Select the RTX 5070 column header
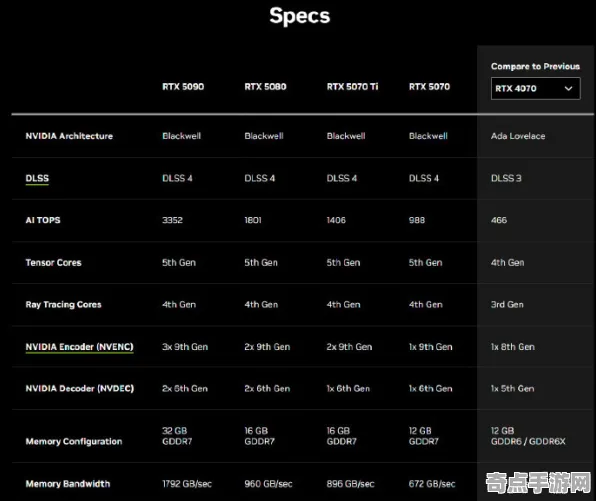This screenshot has width=596, height=501. (429, 87)
